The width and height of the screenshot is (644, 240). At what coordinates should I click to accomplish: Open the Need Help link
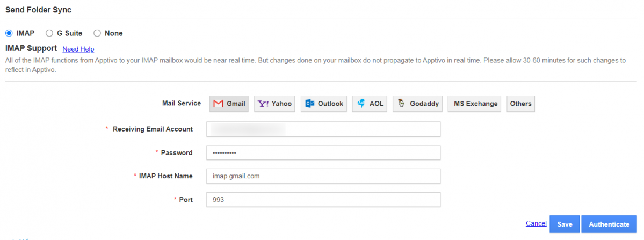(x=78, y=49)
